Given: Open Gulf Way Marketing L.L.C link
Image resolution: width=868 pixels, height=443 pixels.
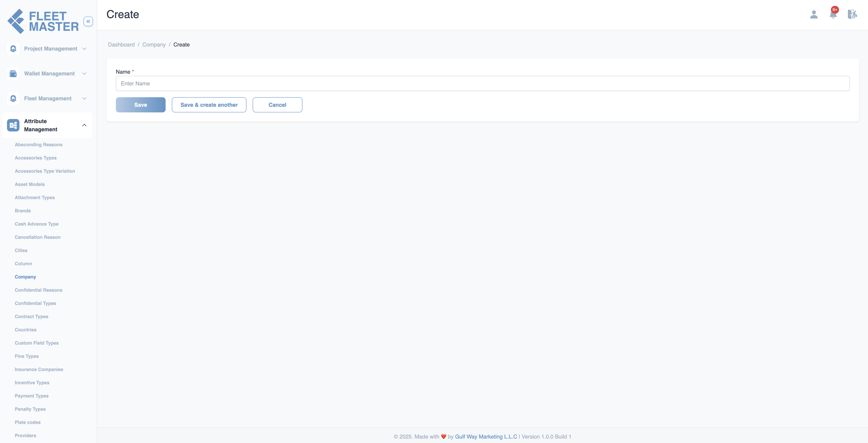Looking at the screenshot, I should pos(486,437).
